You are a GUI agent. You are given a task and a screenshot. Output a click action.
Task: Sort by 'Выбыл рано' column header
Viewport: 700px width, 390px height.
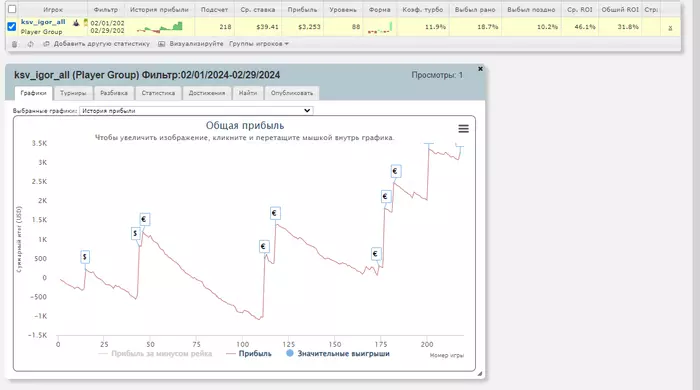[x=475, y=9]
